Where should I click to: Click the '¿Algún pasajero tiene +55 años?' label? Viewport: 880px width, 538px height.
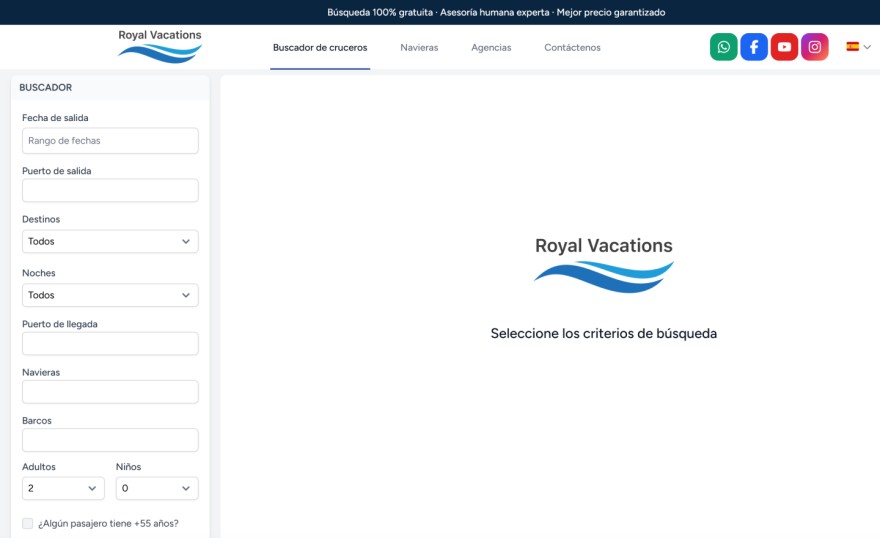108,523
